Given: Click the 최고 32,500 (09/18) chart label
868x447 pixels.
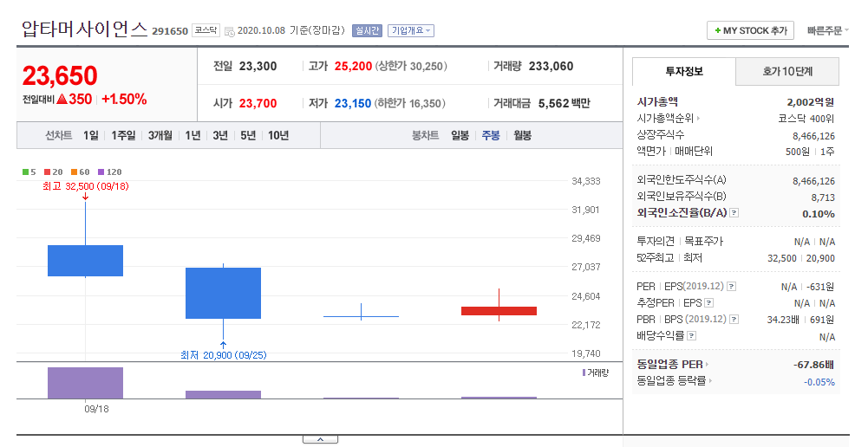Looking at the screenshot, I should pyautogui.click(x=86, y=186).
